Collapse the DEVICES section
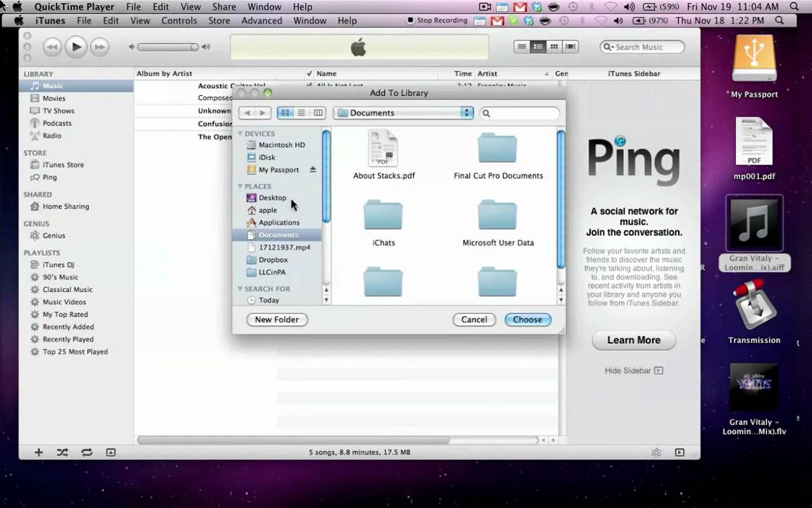Viewport: 812px width, 508px height. (x=240, y=134)
